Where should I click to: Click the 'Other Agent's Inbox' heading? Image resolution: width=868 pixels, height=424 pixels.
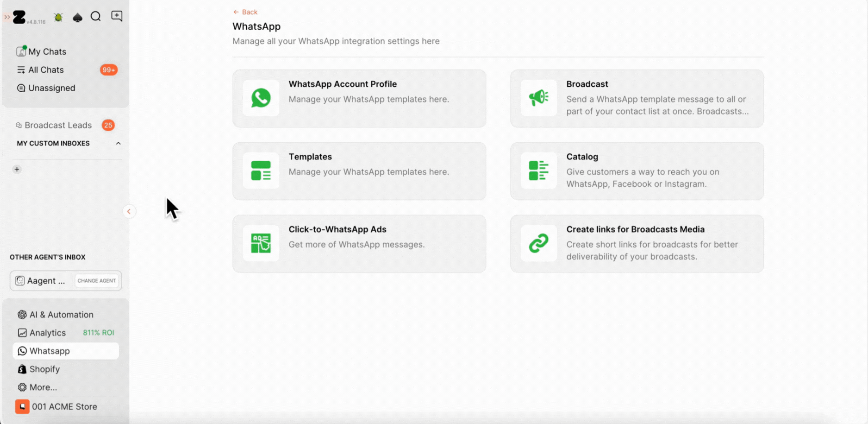48,257
